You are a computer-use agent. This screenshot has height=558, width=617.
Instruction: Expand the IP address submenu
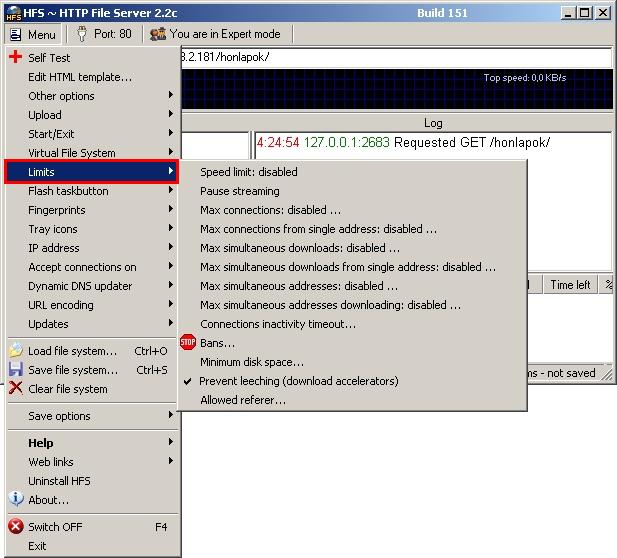[92, 248]
